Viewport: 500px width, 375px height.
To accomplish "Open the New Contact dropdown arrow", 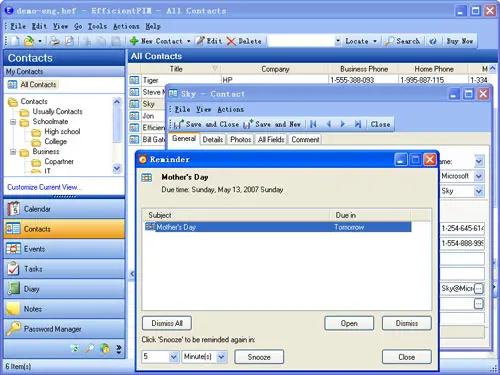I will point(188,41).
